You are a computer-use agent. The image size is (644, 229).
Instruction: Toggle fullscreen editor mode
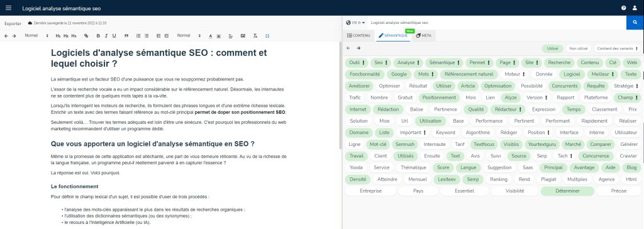(x=267, y=36)
